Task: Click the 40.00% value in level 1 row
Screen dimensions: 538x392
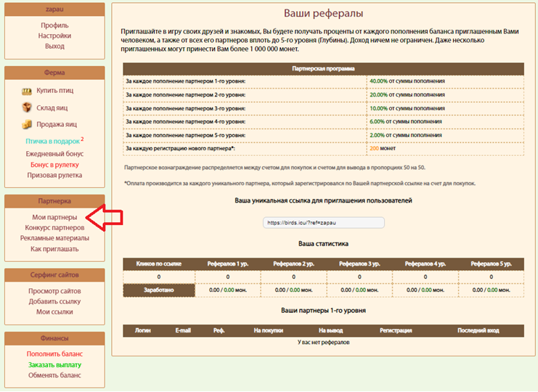Action: [378, 81]
